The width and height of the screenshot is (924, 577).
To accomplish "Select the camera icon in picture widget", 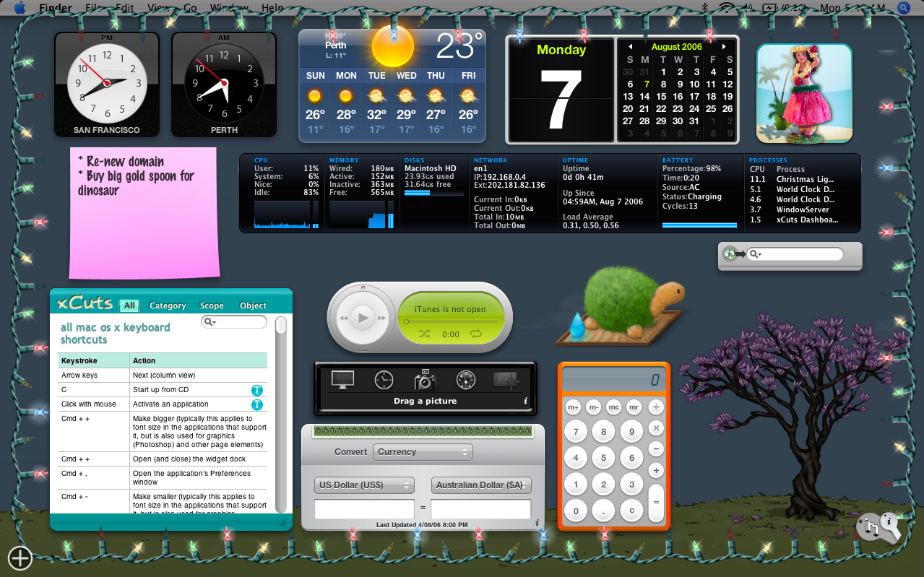I will [425, 379].
